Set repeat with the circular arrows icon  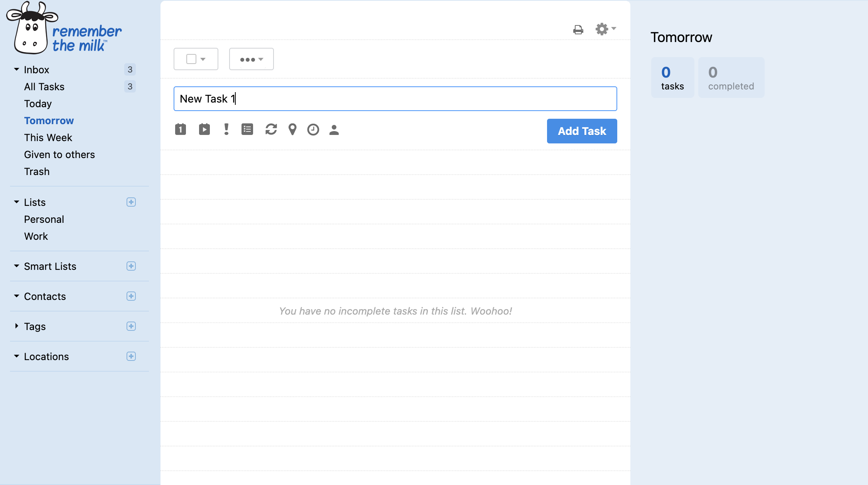point(271,129)
